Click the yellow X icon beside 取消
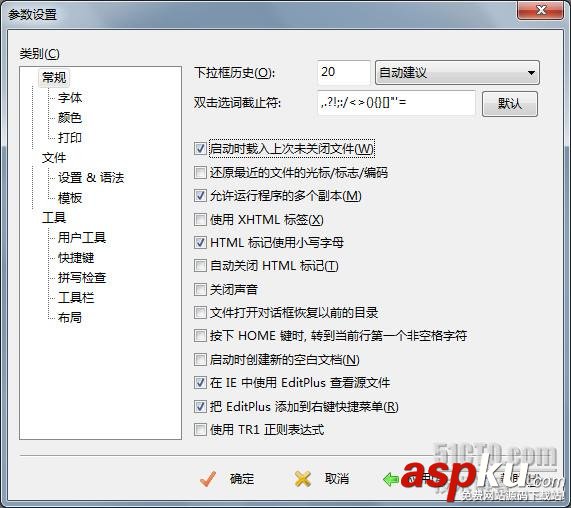This screenshot has height=508, width=571. pos(303,479)
